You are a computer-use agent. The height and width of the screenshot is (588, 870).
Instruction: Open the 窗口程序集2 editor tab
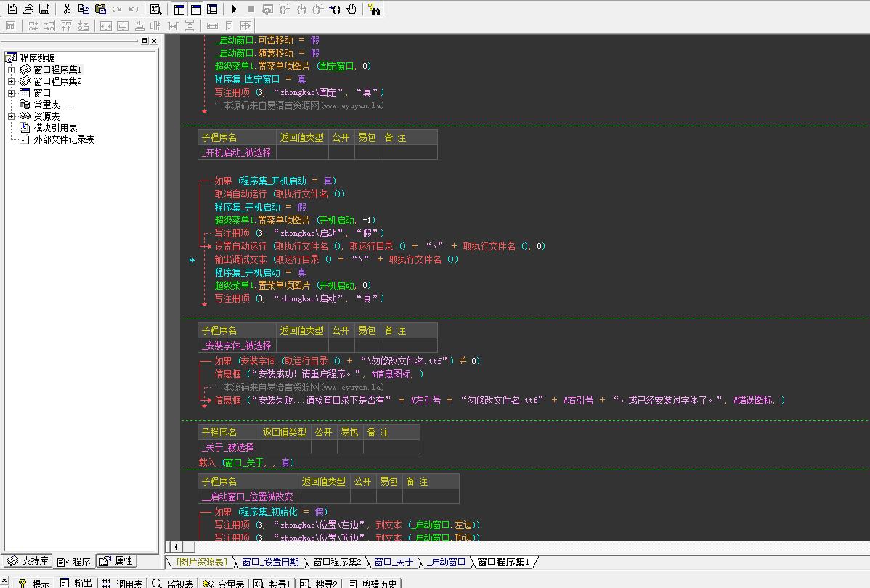[x=338, y=562]
